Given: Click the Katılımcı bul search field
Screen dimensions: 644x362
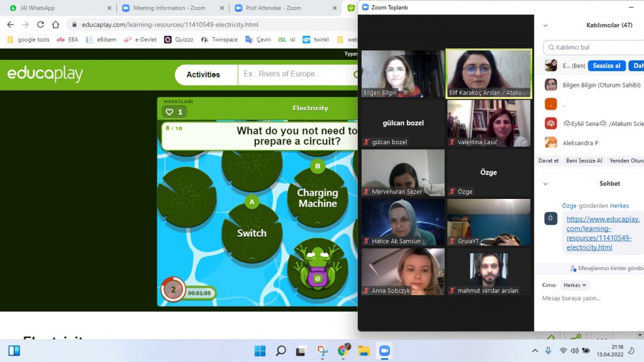Looking at the screenshot, I should click(594, 47).
